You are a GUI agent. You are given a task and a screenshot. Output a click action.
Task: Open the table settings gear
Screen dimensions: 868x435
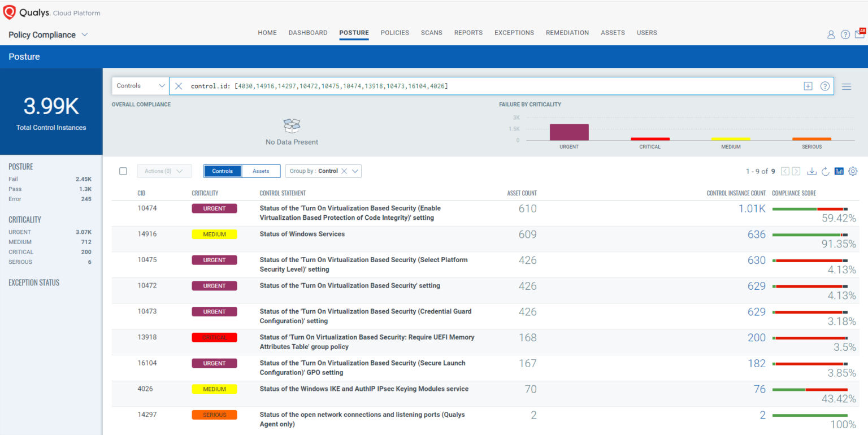click(x=853, y=171)
